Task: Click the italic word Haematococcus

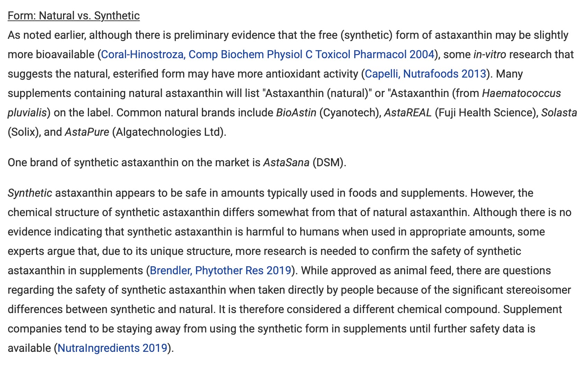Action: pos(521,93)
